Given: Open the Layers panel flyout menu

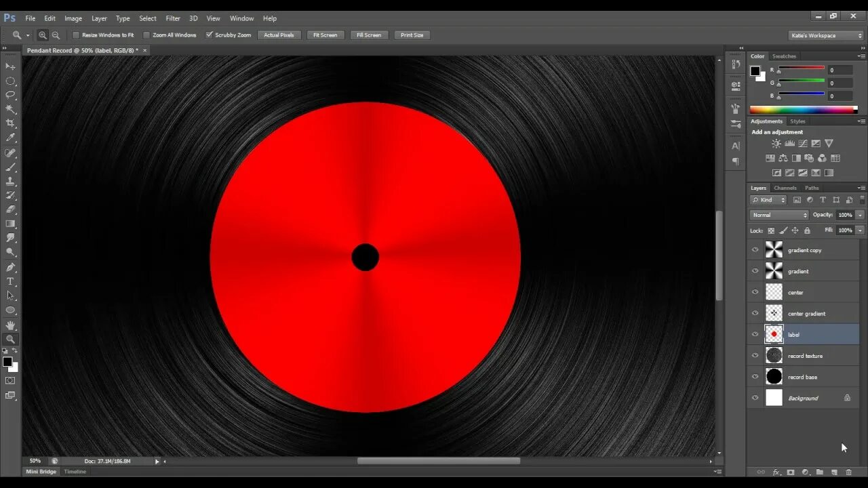Looking at the screenshot, I should [862, 188].
